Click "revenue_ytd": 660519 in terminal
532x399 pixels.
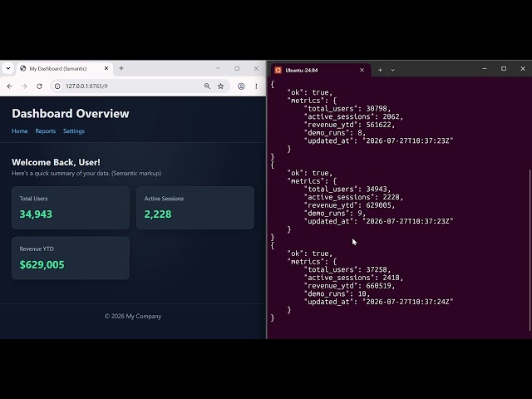click(x=349, y=286)
